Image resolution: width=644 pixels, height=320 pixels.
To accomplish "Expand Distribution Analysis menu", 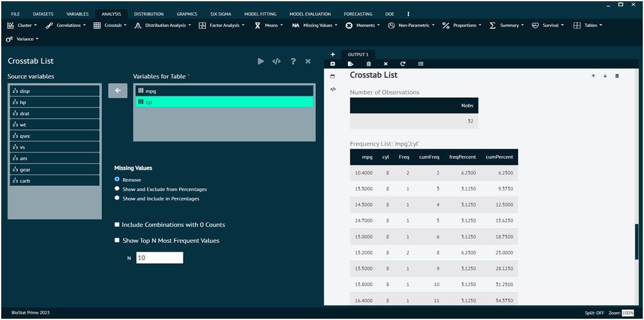I will 163,25.
